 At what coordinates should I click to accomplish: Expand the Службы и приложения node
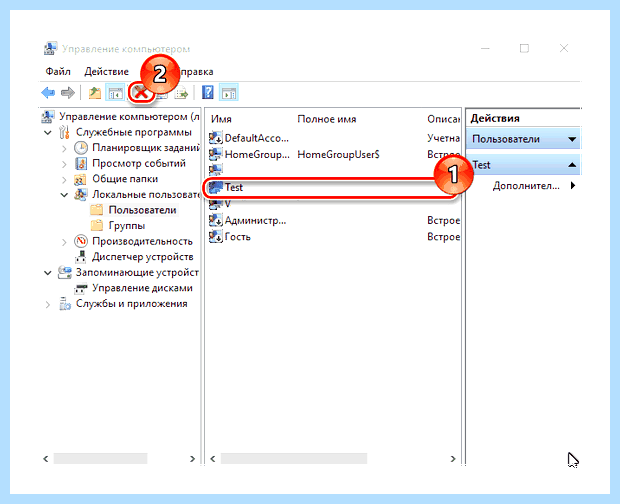point(48,304)
